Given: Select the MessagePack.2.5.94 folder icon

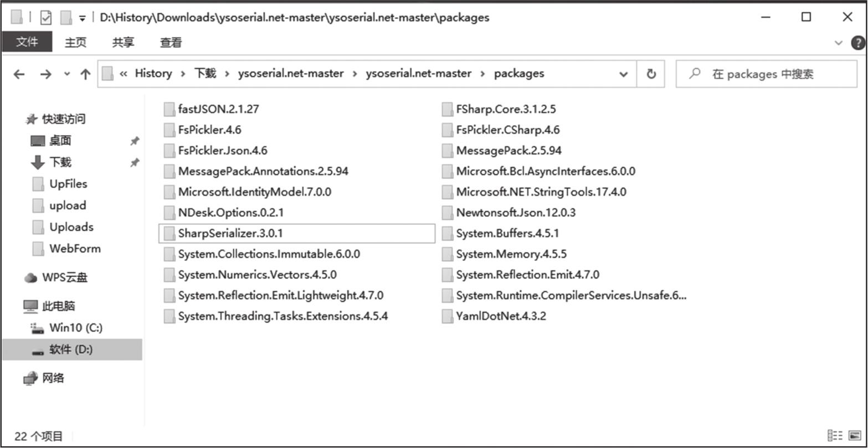Looking at the screenshot, I should pos(447,151).
